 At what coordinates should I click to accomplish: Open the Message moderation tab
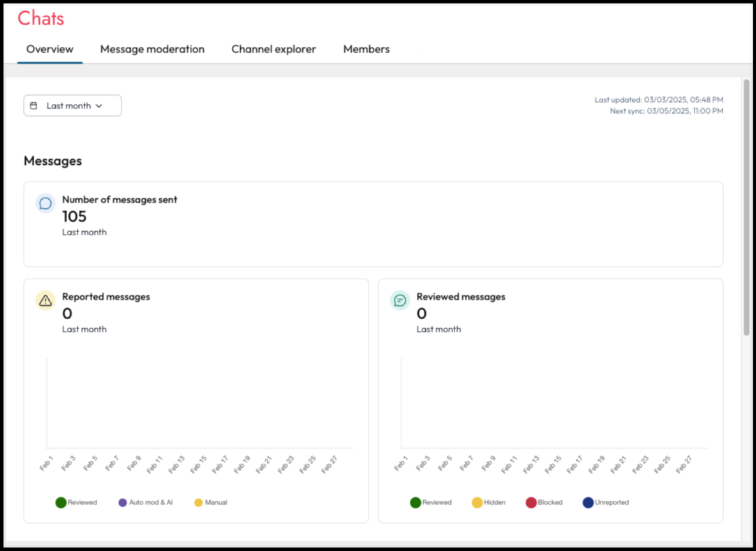click(x=152, y=49)
